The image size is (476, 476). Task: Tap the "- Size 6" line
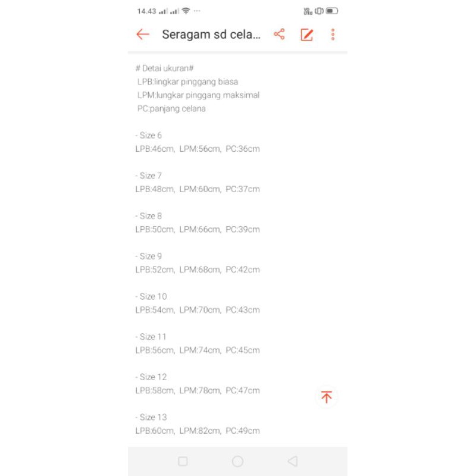tap(148, 135)
